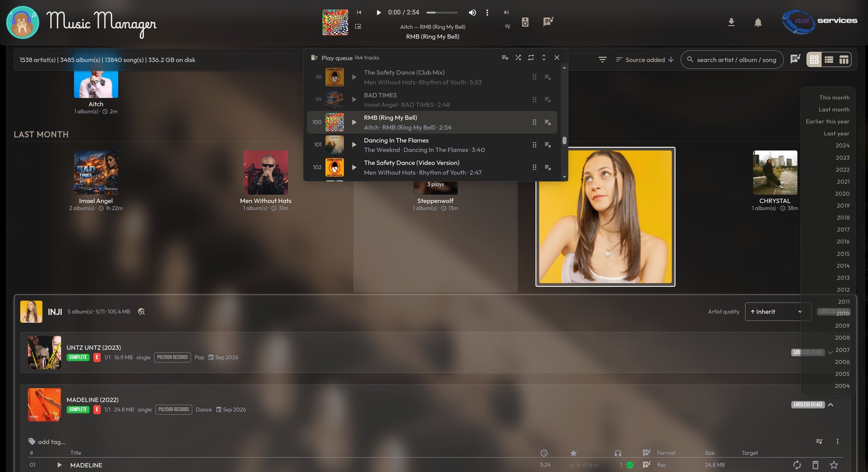
Task: Collapse MADELINE (2022) album
Action: tap(830, 404)
